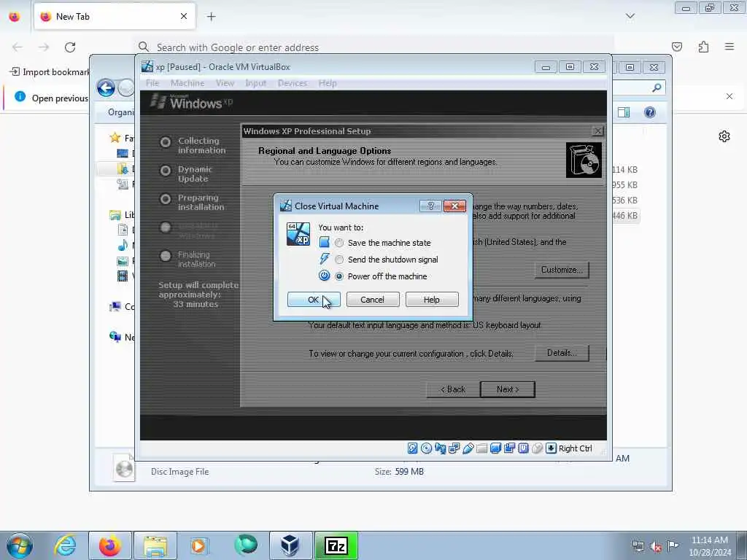Switch to Firefox in taskbar
The image size is (747, 560).
pos(110,545)
